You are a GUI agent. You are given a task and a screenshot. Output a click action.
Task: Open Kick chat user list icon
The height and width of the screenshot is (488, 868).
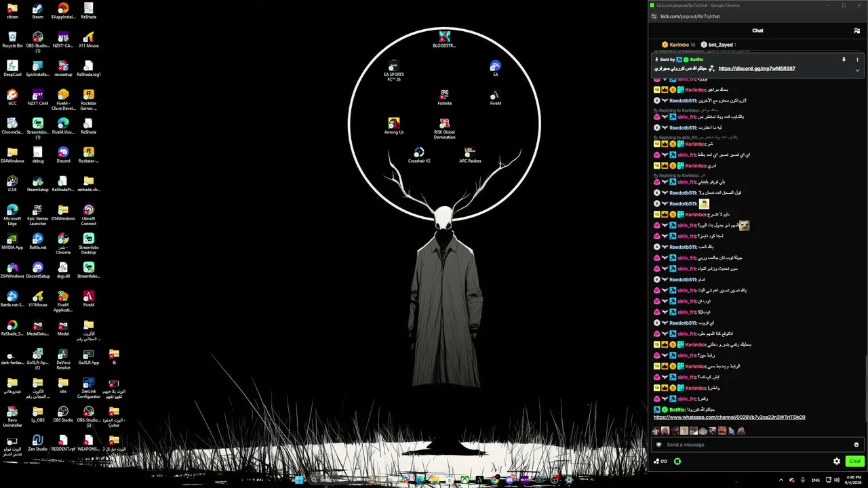click(856, 30)
